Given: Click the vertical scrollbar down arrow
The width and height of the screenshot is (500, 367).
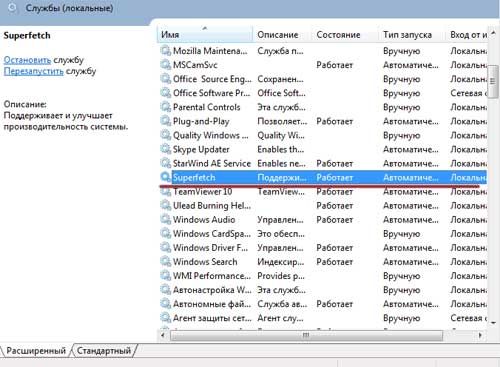Looking at the screenshot, I should click(493, 323).
